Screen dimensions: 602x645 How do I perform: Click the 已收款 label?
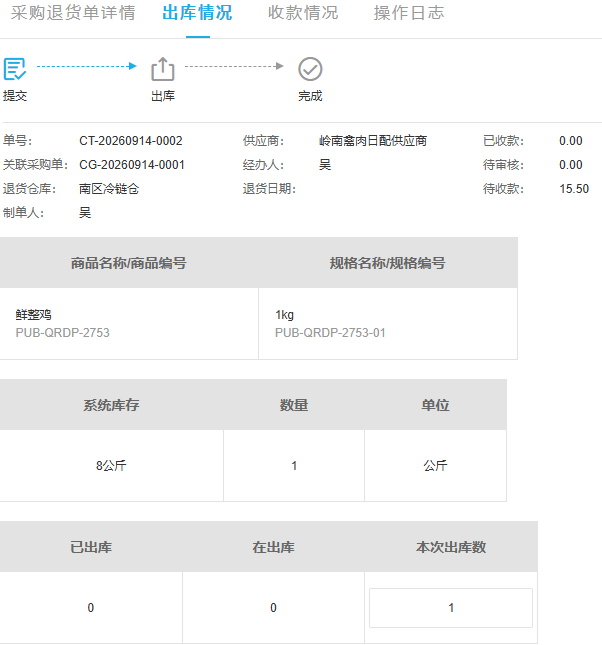(503, 141)
